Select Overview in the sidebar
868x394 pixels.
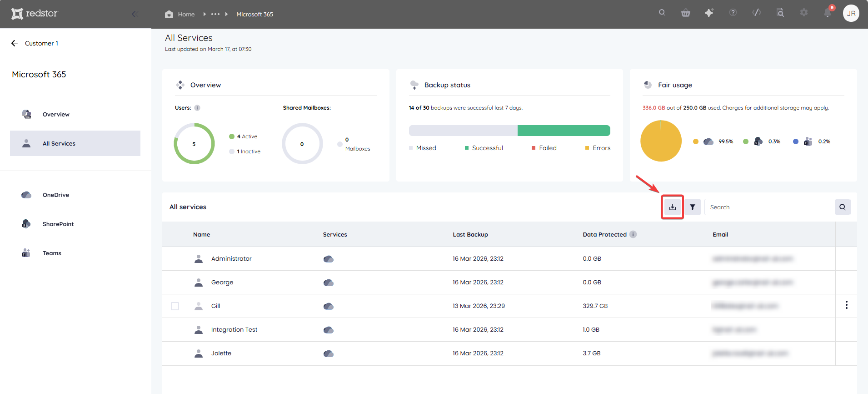[75, 114]
